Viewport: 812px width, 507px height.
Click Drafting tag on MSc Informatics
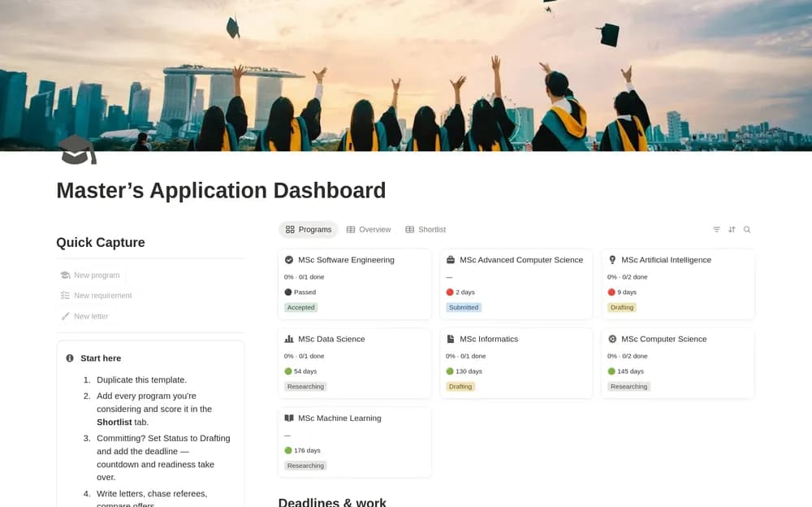coord(460,386)
